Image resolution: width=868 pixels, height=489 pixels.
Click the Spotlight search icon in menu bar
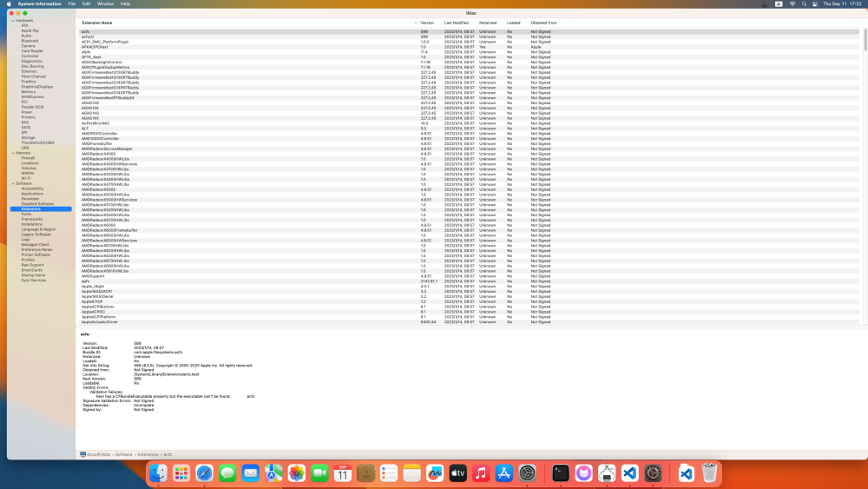[804, 3]
